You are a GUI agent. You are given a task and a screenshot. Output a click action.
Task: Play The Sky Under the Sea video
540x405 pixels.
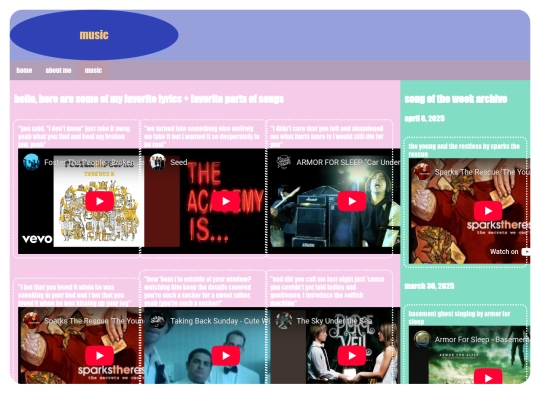tap(352, 355)
